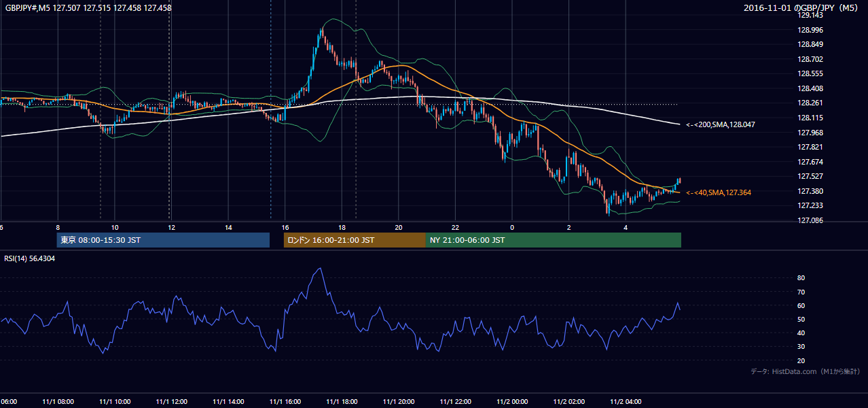The image size is (868, 408).
Task: Click the 11/1 16:00 time label
Action: pyautogui.click(x=285, y=401)
